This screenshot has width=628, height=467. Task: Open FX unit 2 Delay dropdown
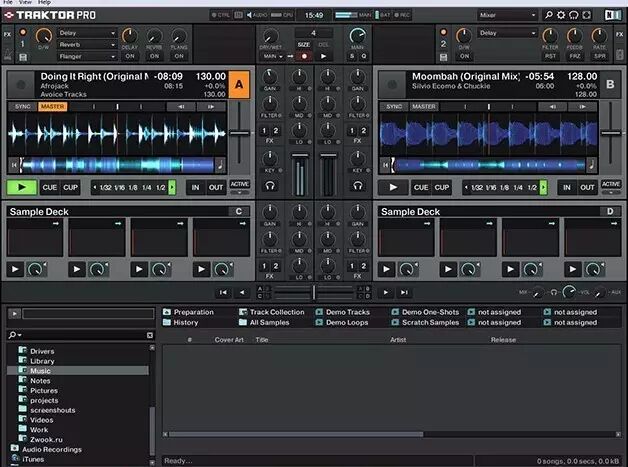pyautogui.click(x=507, y=33)
